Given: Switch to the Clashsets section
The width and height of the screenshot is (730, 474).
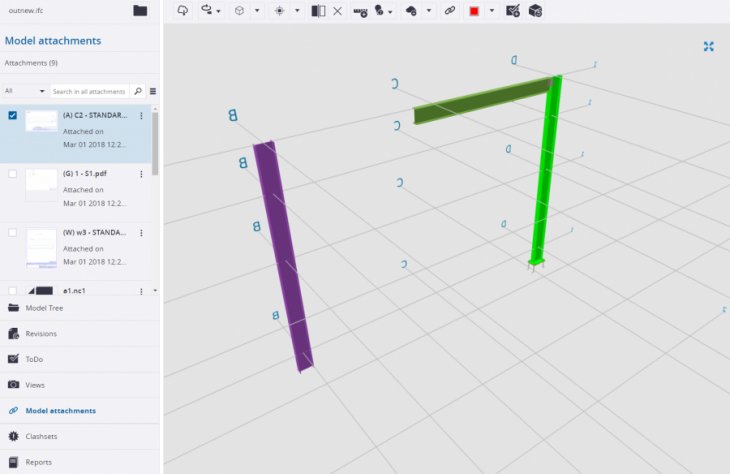Looking at the screenshot, I should point(41,436).
